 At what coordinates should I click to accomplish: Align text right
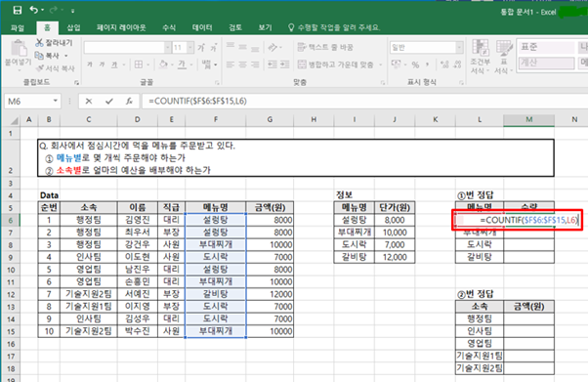pos(255,64)
